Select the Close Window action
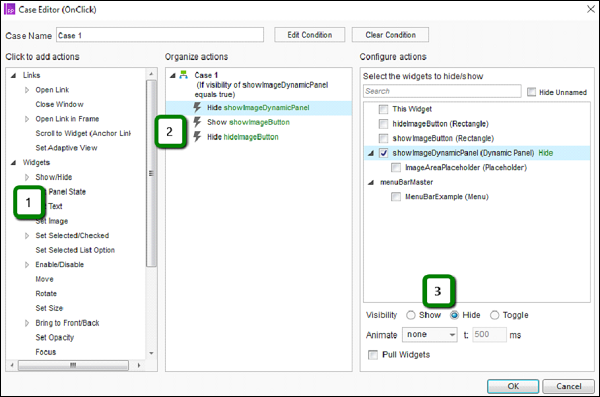The height and width of the screenshot is (397, 600). [x=59, y=104]
